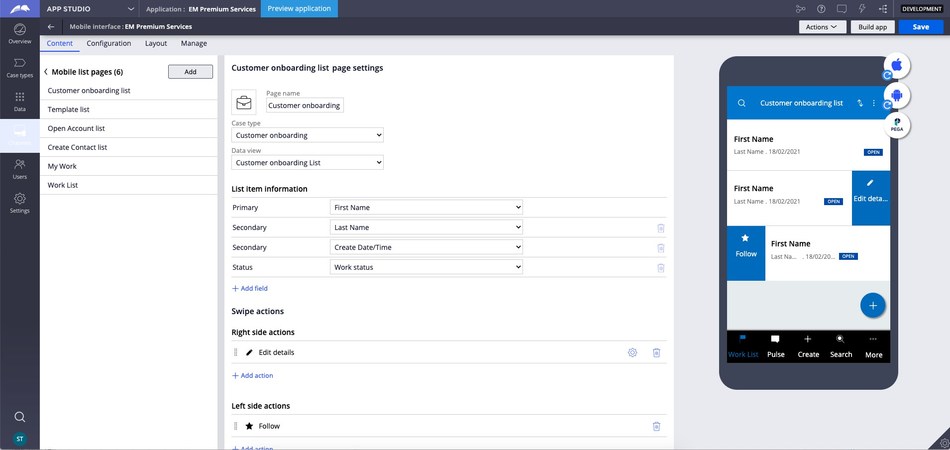This screenshot has width=950, height=450.
Task: Open the Users sidebar section
Action: coord(19,169)
